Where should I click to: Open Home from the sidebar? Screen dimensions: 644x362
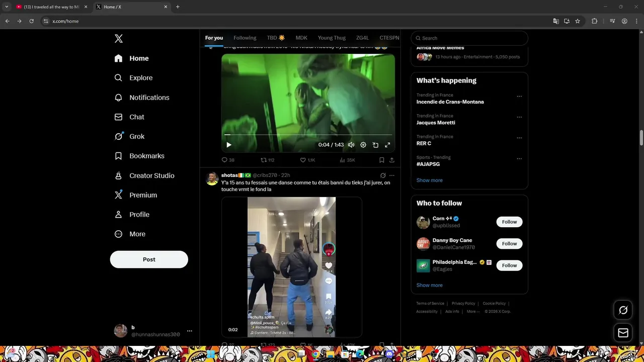click(132, 58)
